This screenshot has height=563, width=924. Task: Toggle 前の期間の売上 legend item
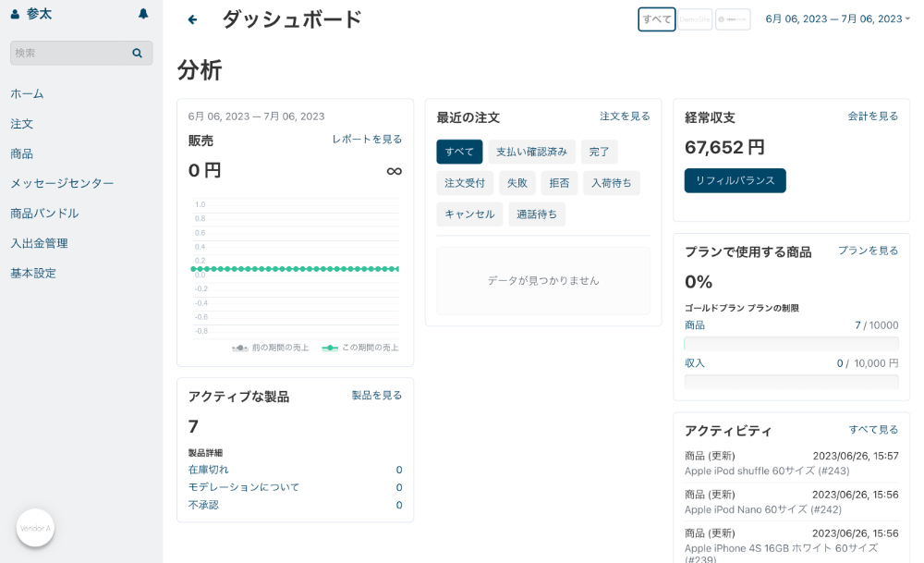[x=271, y=348]
